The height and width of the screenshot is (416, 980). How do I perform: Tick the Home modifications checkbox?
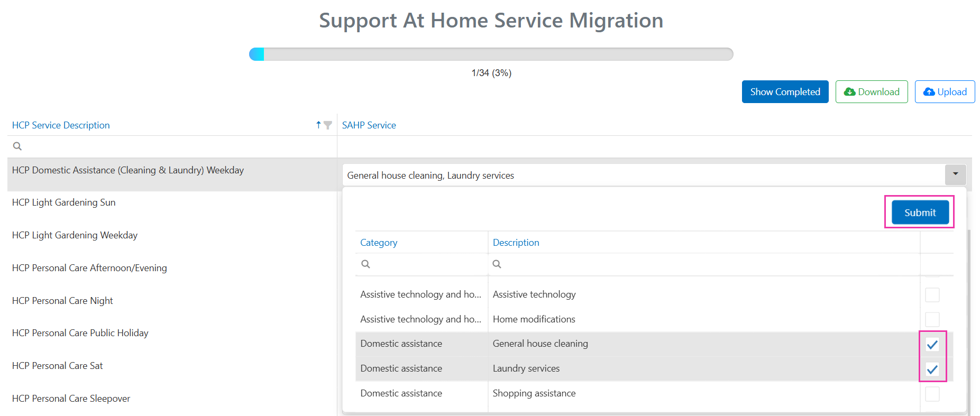click(932, 319)
